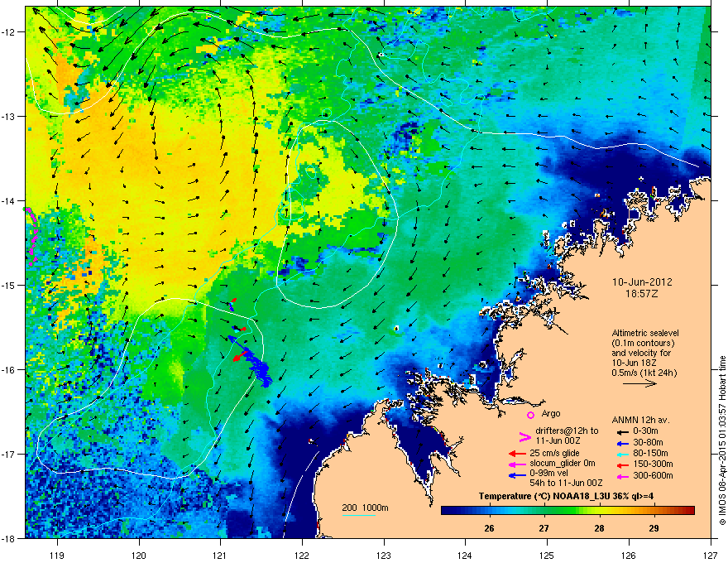Screen dimensions: 728x563
Task: Click the latitude label '-15'
Action: point(9,285)
